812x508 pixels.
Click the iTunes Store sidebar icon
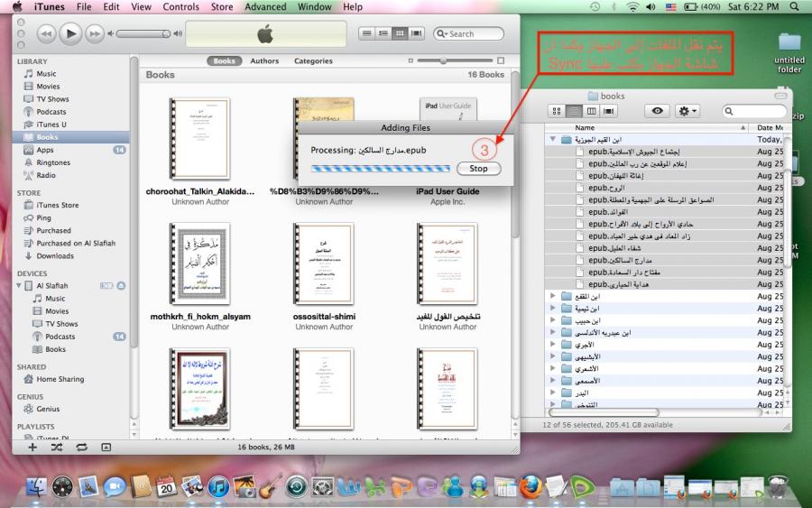29,205
